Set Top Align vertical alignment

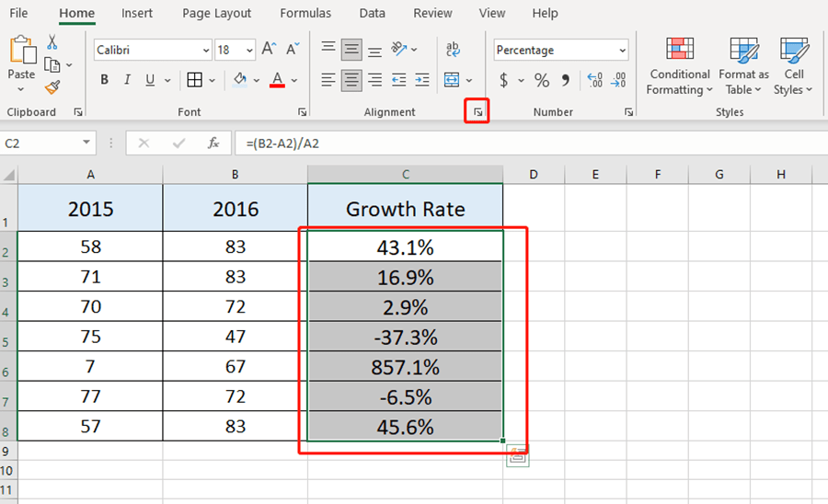click(x=328, y=49)
